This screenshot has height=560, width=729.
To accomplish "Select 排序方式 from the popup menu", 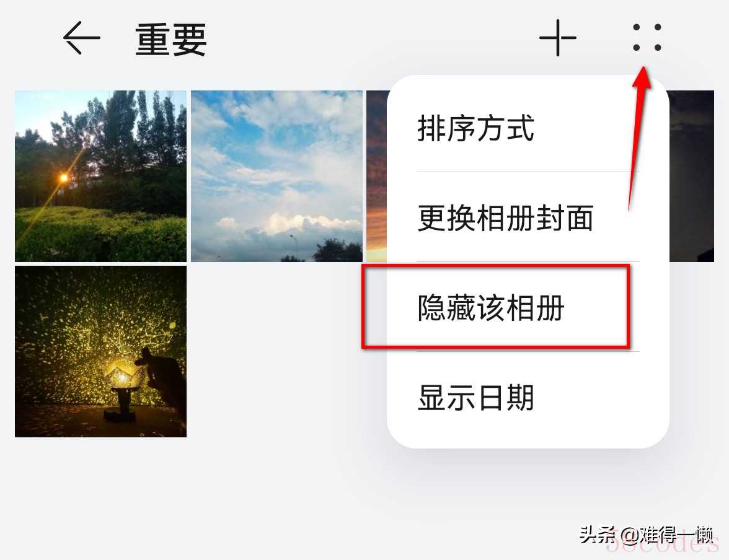I will [x=475, y=128].
